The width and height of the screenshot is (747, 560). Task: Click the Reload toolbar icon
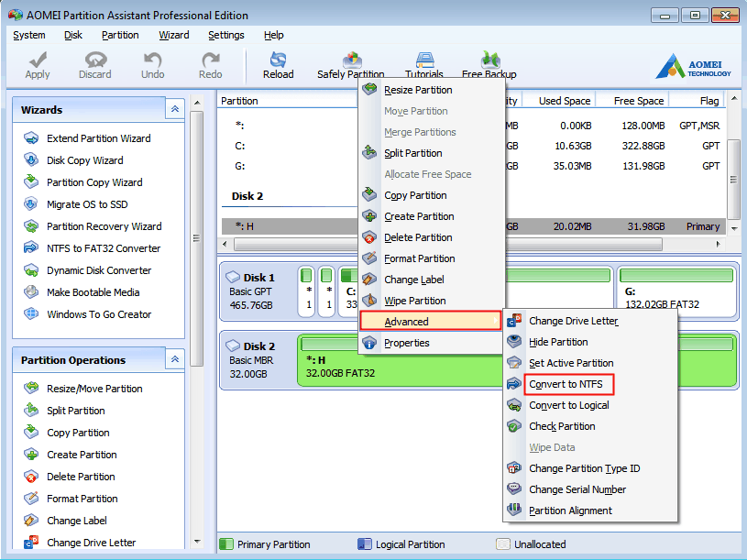point(279,60)
